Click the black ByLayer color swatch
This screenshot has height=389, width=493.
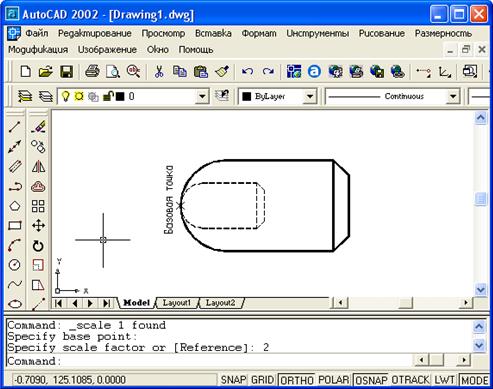tap(247, 97)
